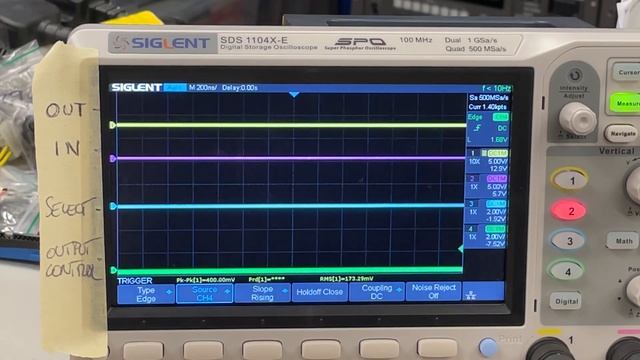640x360 pixels.
Task: Click the trigger level L 1.60V readout
Action: 488,140
